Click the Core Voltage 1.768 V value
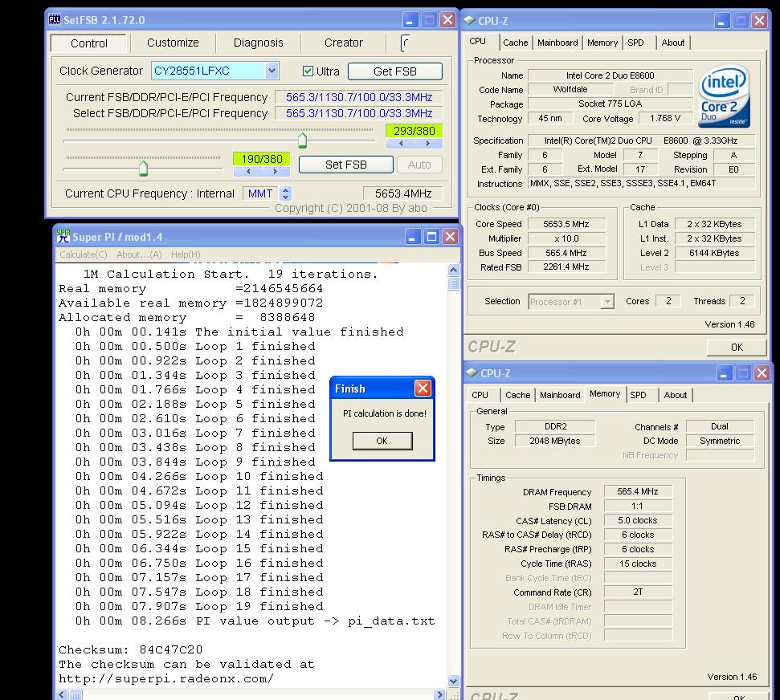 [665, 118]
